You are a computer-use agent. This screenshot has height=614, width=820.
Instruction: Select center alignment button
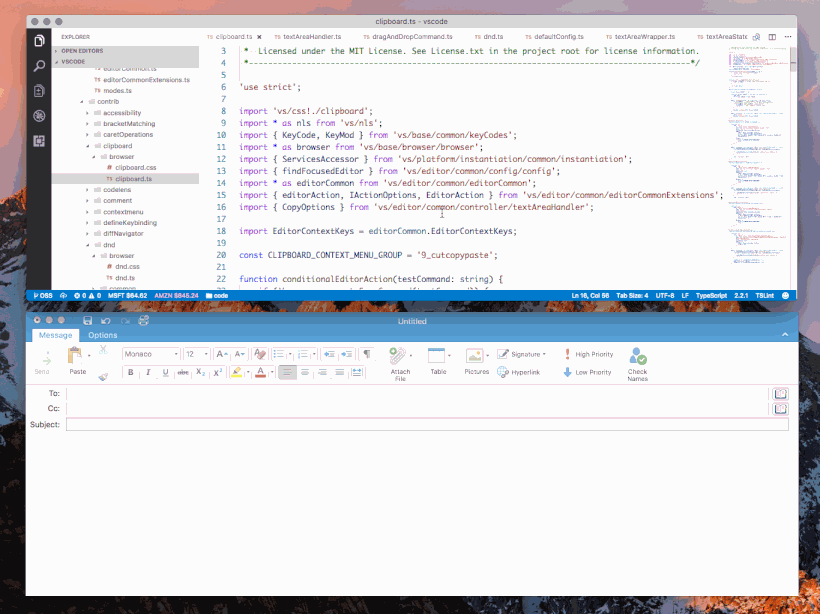coord(305,372)
